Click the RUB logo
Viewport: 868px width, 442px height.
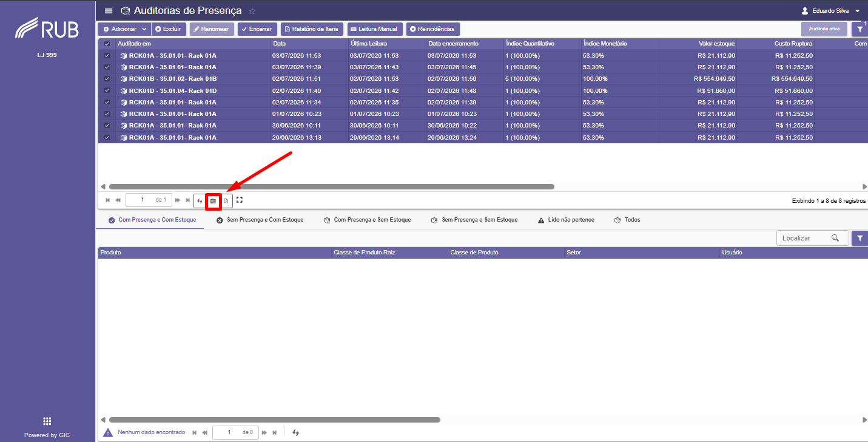tap(47, 28)
